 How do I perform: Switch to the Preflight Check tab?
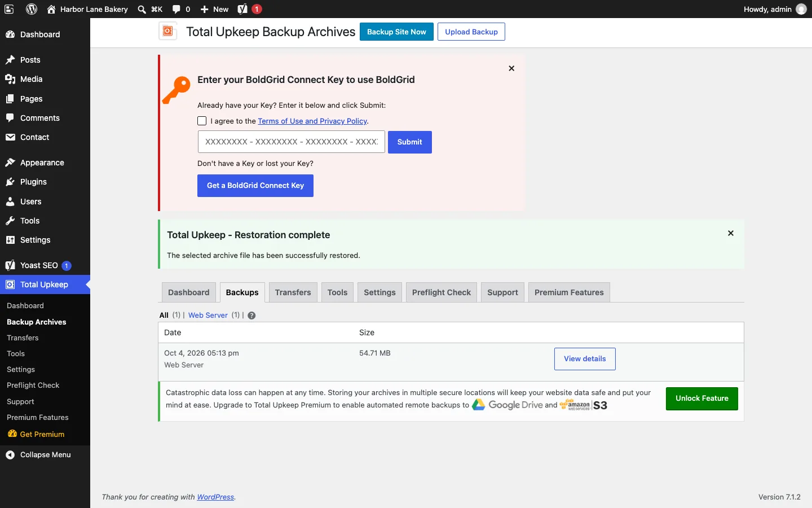pyautogui.click(x=442, y=292)
